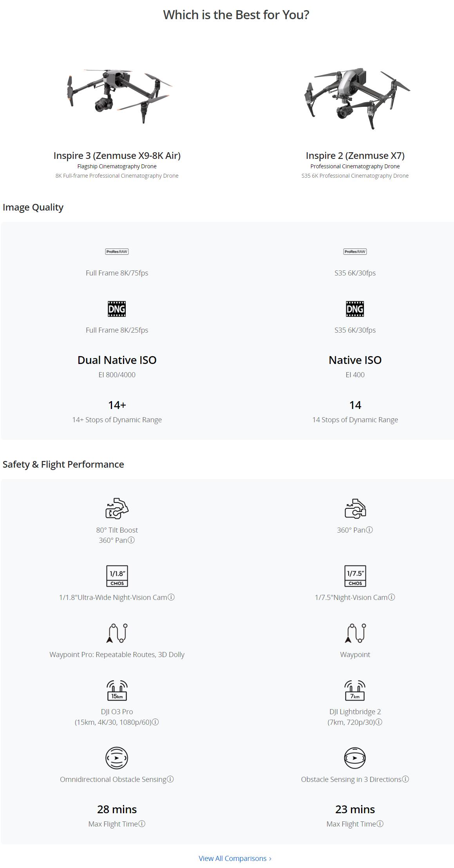Open info tooltip for 28 mins flight time
The width and height of the screenshot is (454, 868).
tap(142, 824)
